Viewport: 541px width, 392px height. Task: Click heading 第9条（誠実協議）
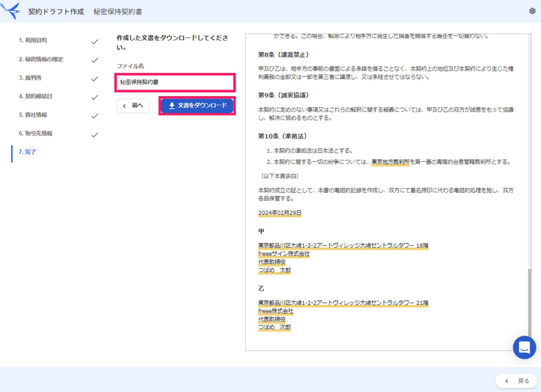point(283,95)
